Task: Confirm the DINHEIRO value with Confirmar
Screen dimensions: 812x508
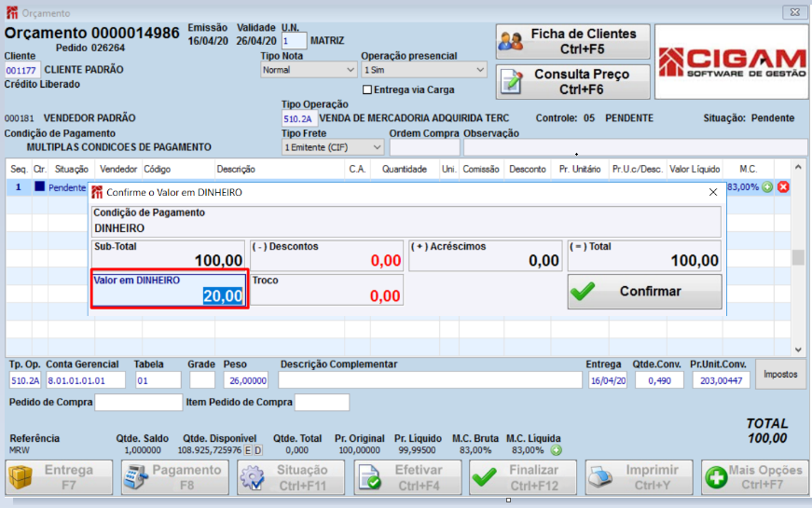Action: pyautogui.click(x=645, y=292)
